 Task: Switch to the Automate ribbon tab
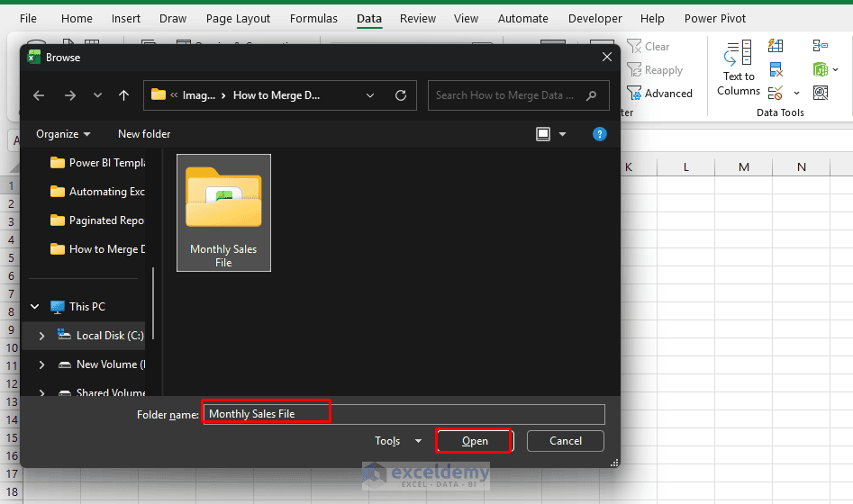point(522,19)
